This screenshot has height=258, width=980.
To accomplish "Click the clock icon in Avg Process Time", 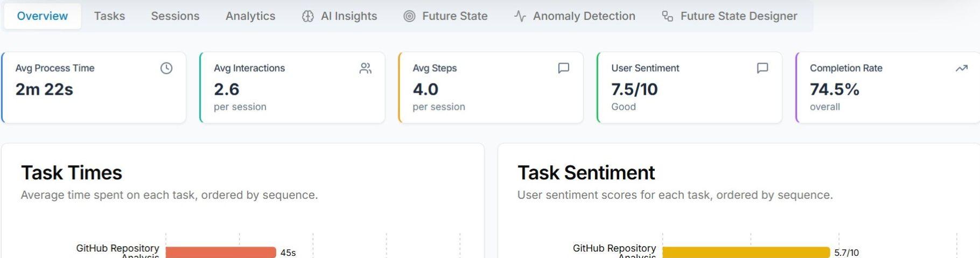I will [166, 68].
